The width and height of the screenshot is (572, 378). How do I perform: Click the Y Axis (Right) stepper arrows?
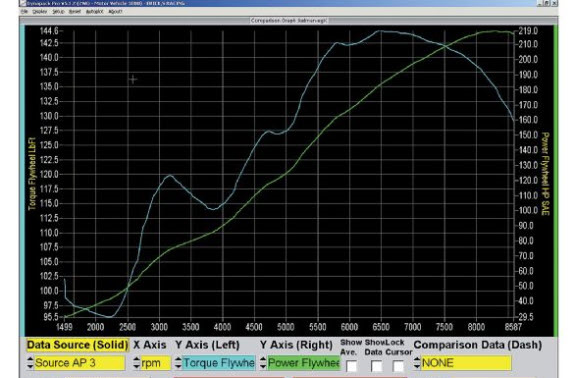tap(263, 363)
